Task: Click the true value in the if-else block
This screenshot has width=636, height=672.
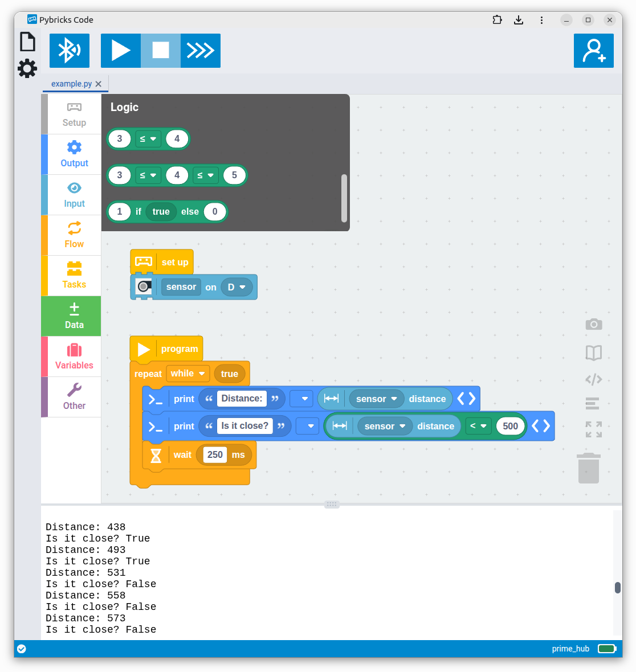Action: coord(161,212)
